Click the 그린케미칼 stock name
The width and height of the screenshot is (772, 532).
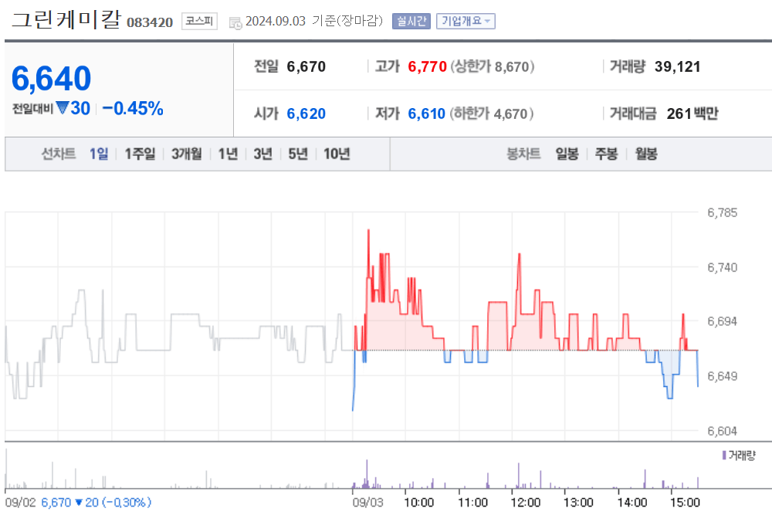pyautogui.click(x=66, y=20)
